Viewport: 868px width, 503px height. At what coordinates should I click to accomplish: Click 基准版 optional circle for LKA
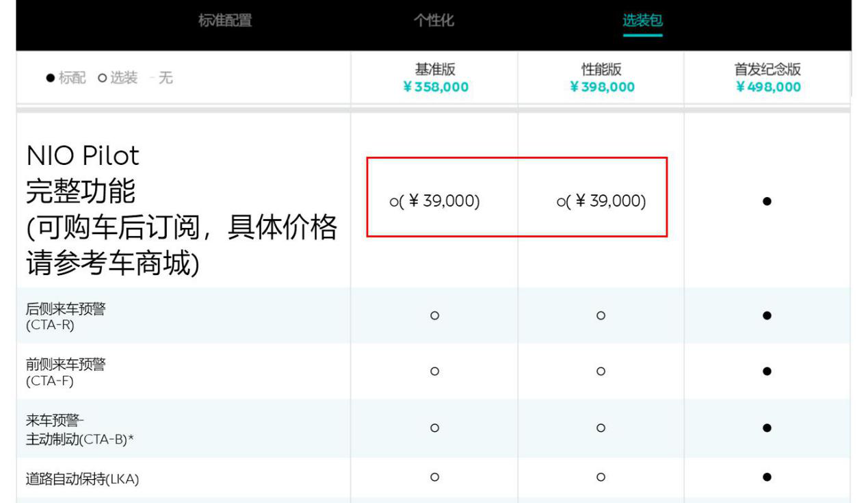[x=434, y=477]
